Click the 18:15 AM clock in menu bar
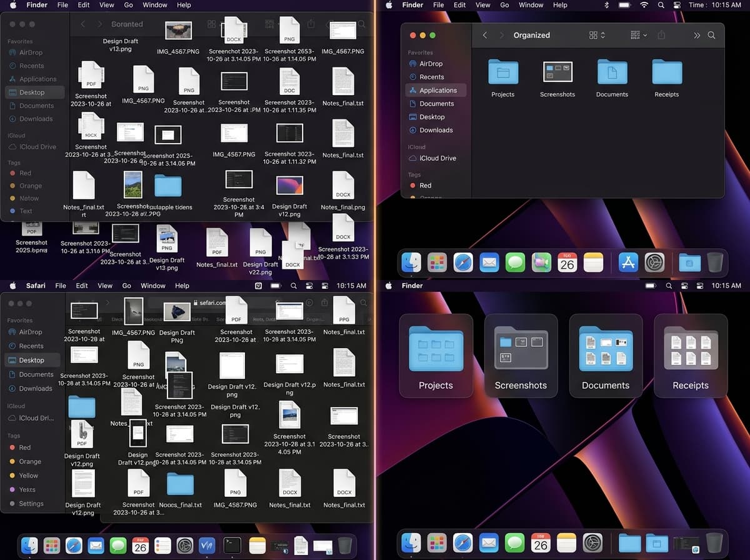Viewport: 750px width, 560px height. point(351,286)
